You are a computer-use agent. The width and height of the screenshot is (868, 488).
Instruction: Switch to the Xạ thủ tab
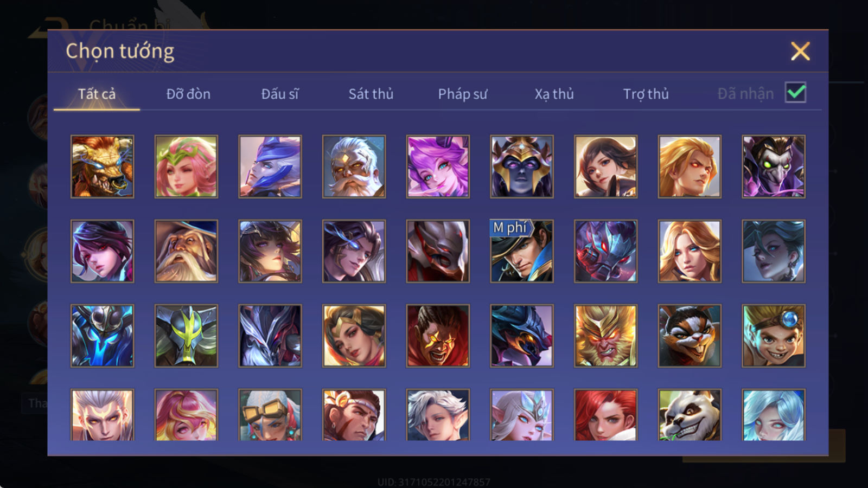pos(554,94)
